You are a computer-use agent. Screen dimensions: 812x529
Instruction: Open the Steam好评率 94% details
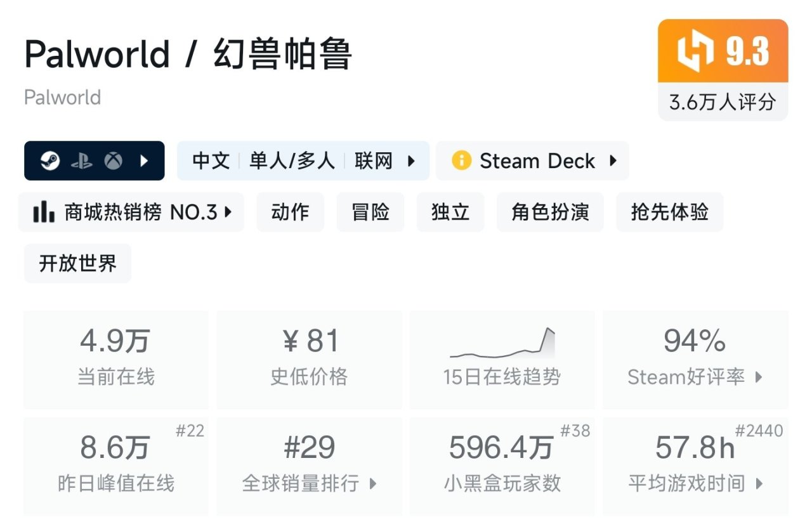(x=695, y=359)
